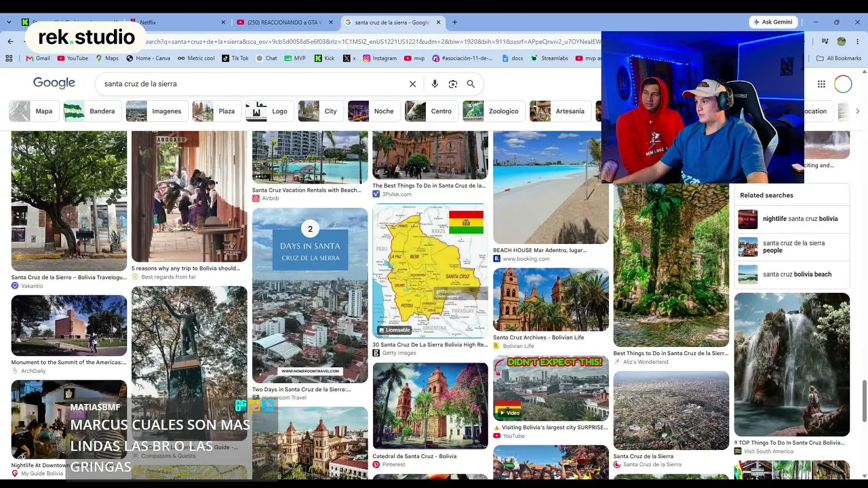Select the Noche filter chip
Image resolution: width=868 pixels, height=488 pixels.
373,111
